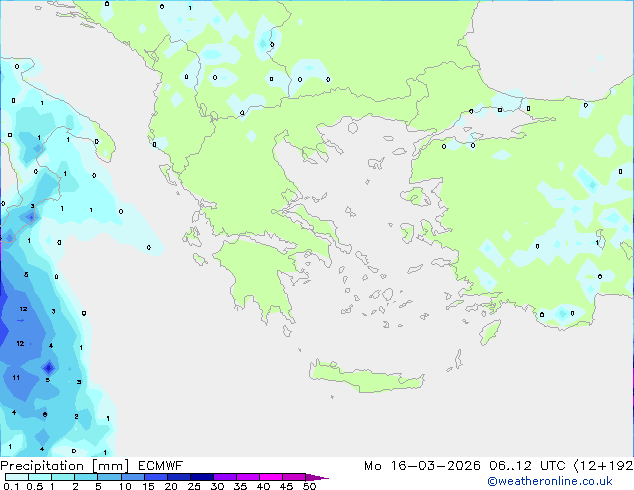Select the 45–50 mm legend swatch
The width and height of the screenshot is (634, 490).
click(294, 477)
